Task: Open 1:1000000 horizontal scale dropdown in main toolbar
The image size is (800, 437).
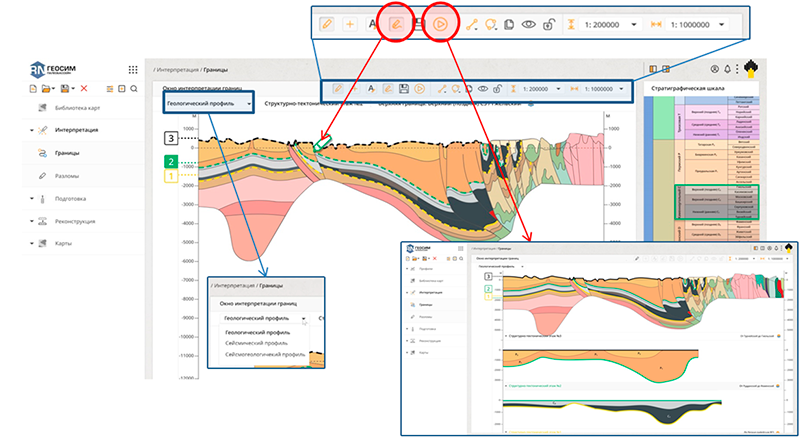Action: (605, 89)
